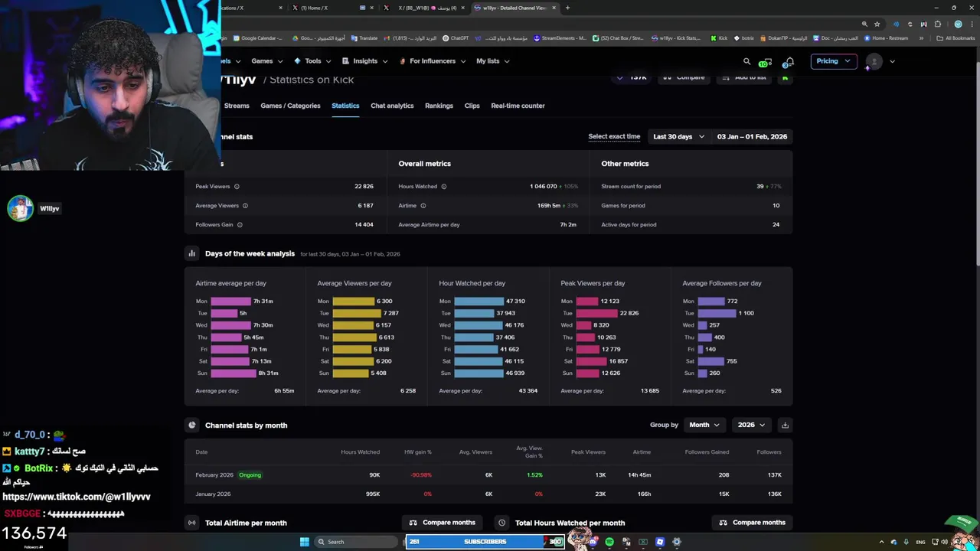Image resolution: width=980 pixels, height=551 pixels.
Task: Open the Home - Restream bookmark
Action: tap(886, 38)
